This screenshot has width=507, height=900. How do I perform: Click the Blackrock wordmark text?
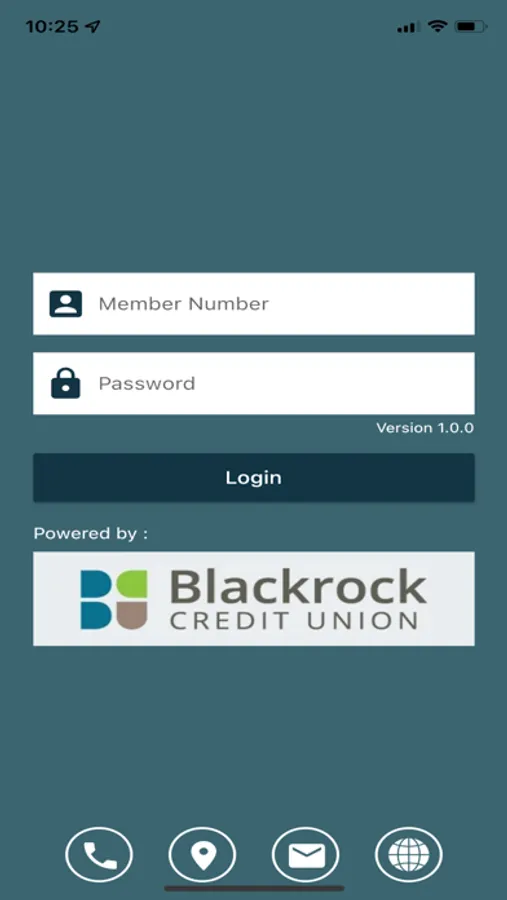point(298,587)
